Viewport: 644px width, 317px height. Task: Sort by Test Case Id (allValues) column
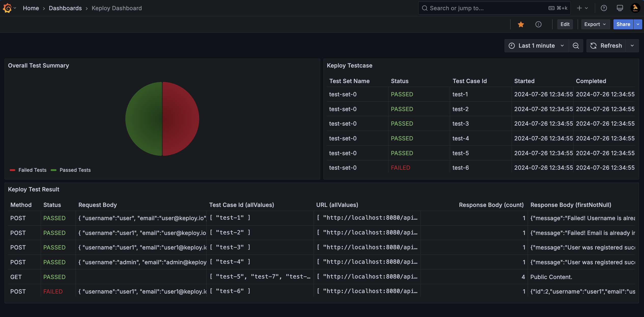242,205
